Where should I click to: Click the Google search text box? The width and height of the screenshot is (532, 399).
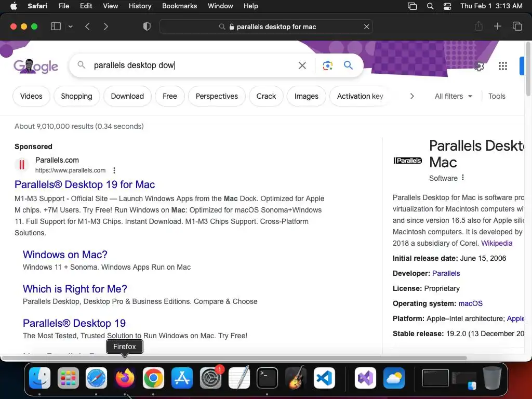[x=193, y=65]
